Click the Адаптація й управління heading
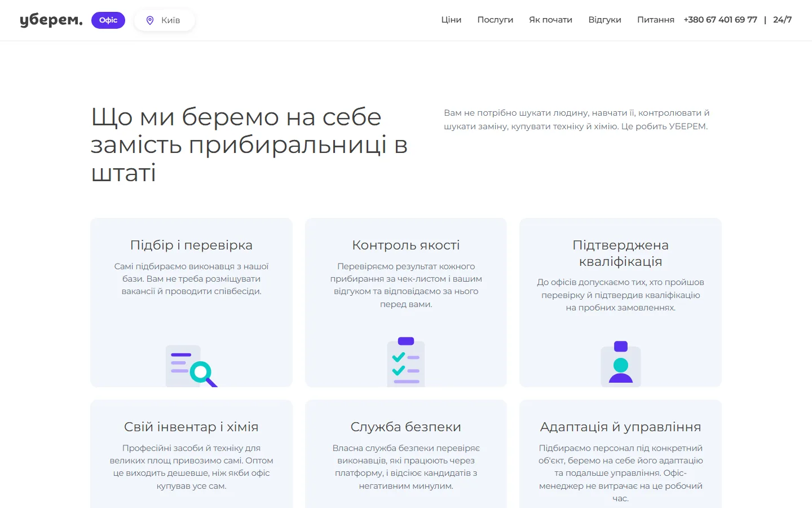 pyautogui.click(x=621, y=427)
